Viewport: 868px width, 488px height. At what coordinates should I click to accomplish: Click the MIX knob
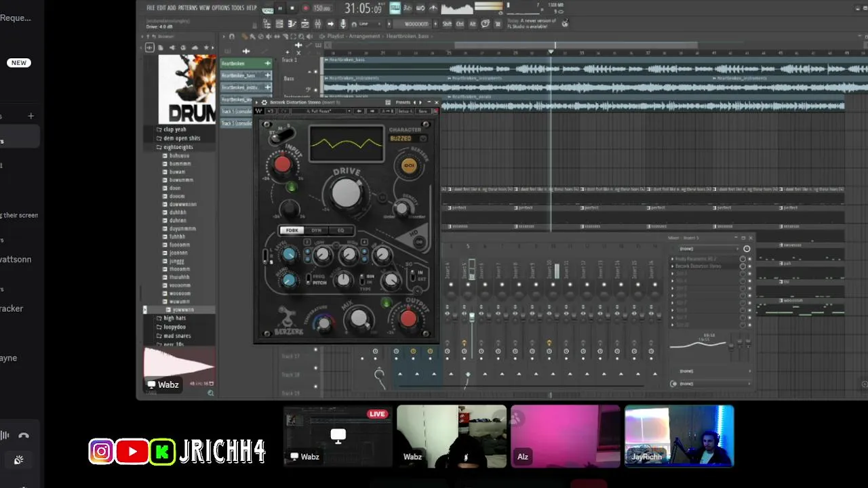(359, 318)
